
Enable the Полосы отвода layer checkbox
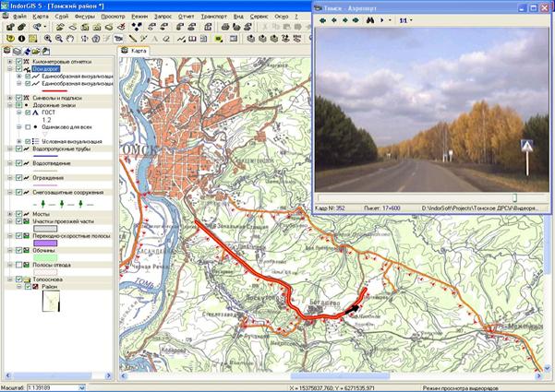[18, 265]
